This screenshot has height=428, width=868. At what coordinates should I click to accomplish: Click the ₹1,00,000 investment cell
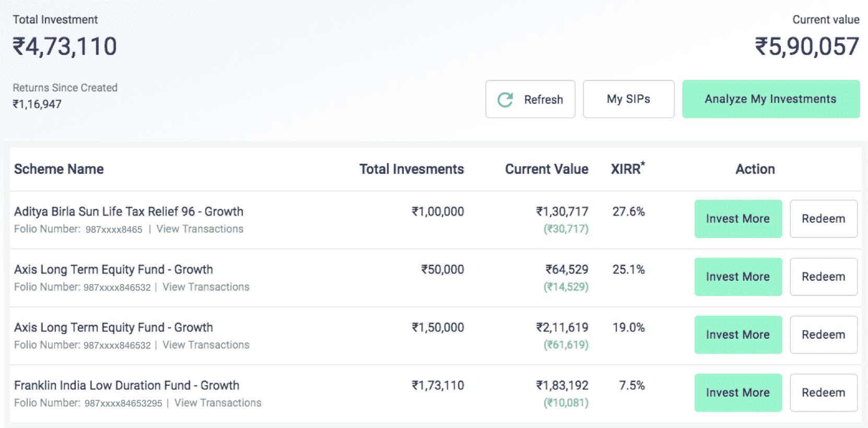[x=438, y=211]
